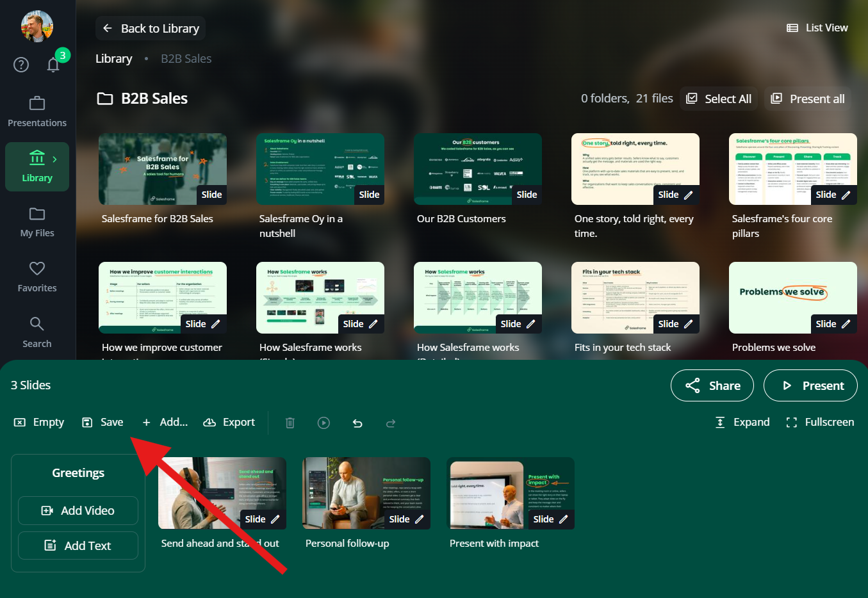Open Salesframe for B2B Sales slide thumbnail
Viewport: 868px width, 598px height.
coord(163,169)
